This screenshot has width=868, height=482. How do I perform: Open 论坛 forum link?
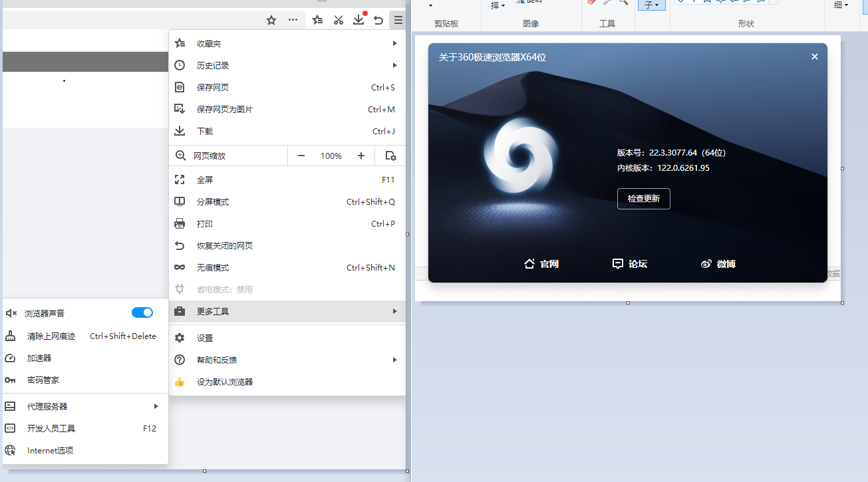629,264
